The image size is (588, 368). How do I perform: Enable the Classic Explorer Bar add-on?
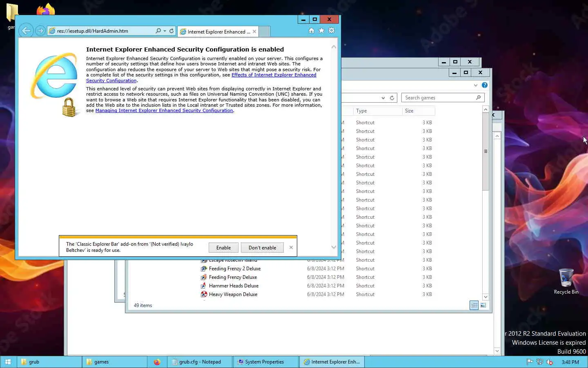(223, 248)
